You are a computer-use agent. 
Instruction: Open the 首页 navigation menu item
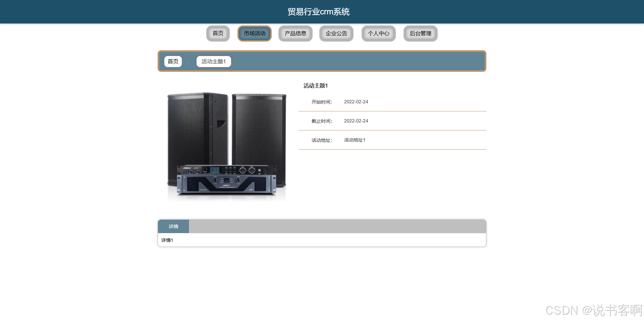pos(218,34)
